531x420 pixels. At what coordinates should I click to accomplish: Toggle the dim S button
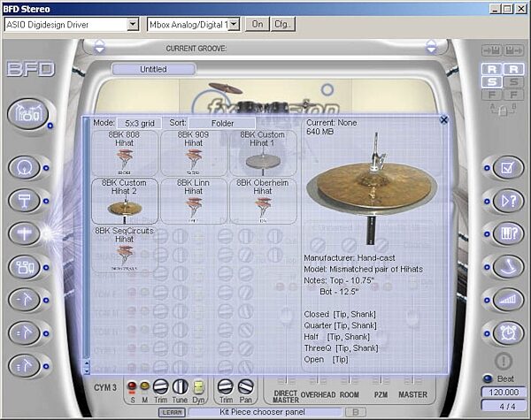tap(513, 81)
